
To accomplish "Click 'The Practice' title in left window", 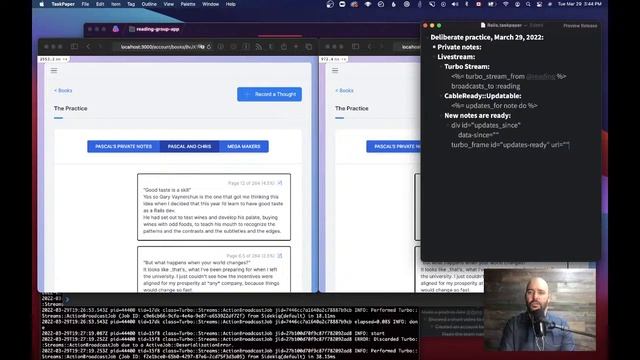I will click(x=71, y=108).
